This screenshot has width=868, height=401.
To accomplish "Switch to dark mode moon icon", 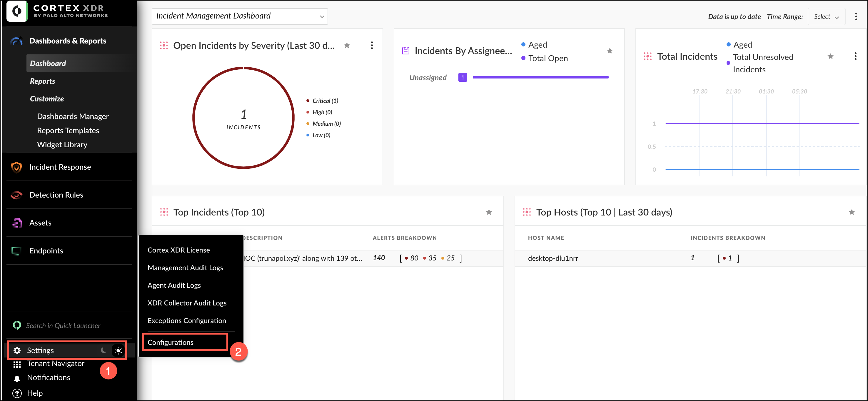I will pyautogui.click(x=104, y=350).
